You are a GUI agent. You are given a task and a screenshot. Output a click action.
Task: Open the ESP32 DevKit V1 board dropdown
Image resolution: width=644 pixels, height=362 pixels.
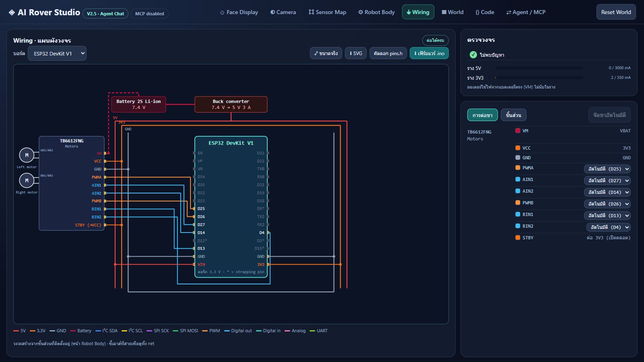point(57,53)
